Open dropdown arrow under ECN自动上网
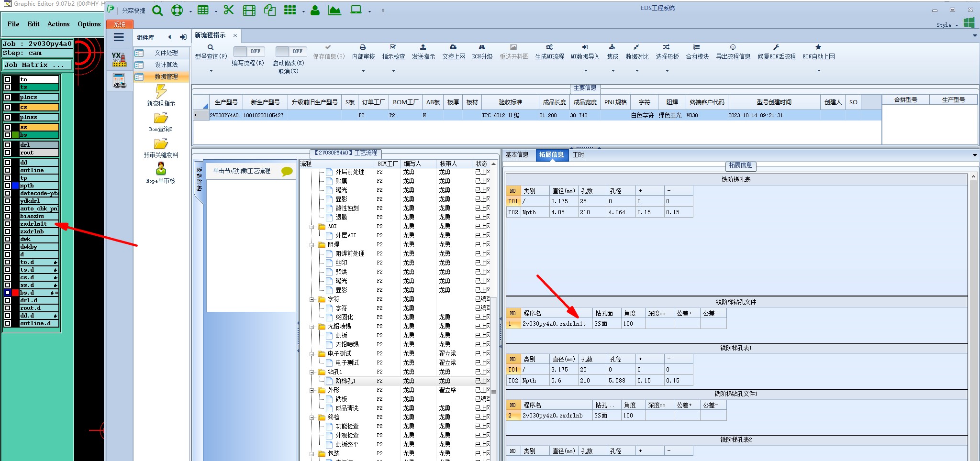 pyautogui.click(x=819, y=71)
